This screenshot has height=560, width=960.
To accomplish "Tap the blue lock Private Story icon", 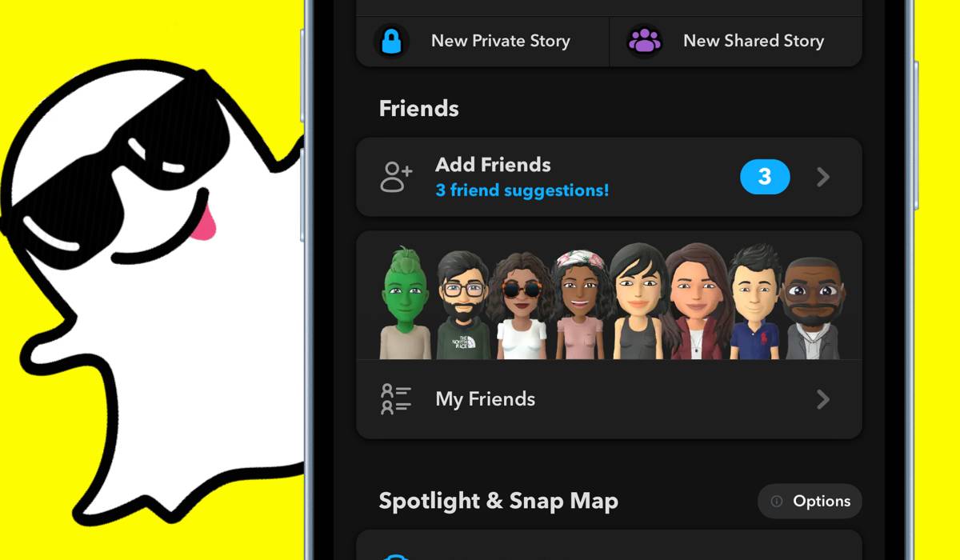I will click(391, 41).
